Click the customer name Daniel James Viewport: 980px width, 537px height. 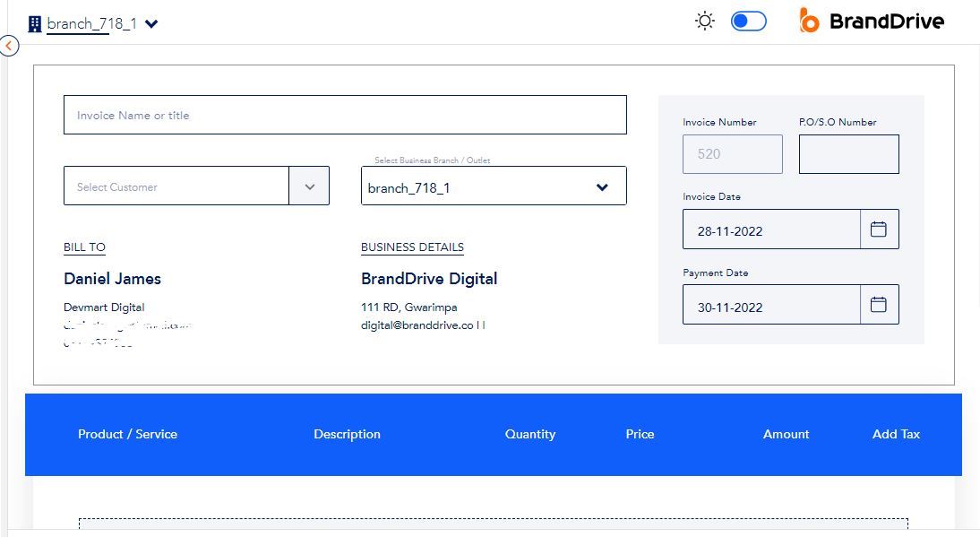click(113, 279)
